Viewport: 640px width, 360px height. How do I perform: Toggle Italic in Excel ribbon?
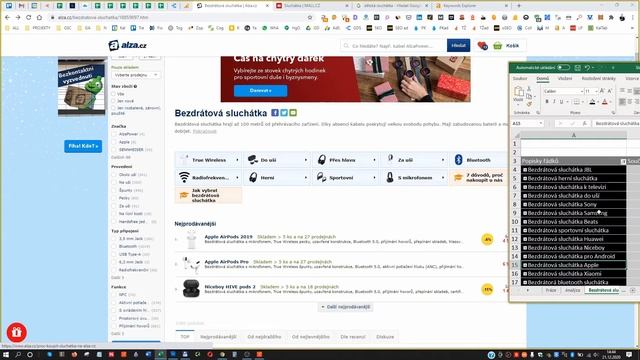pyautogui.click(x=554, y=102)
